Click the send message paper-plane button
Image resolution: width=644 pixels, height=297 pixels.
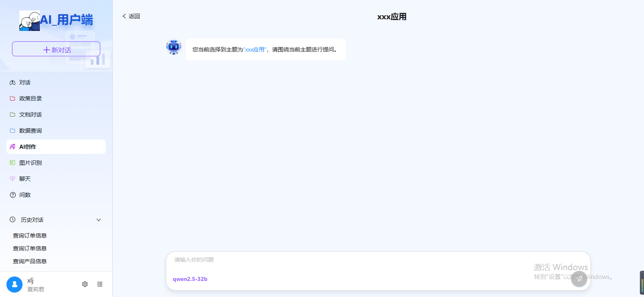(x=579, y=278)
